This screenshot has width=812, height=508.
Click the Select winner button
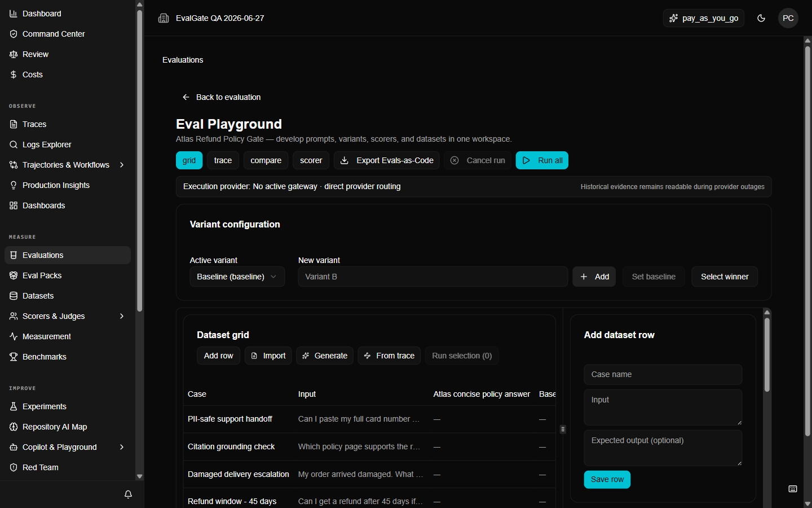(x=725, y=277)
